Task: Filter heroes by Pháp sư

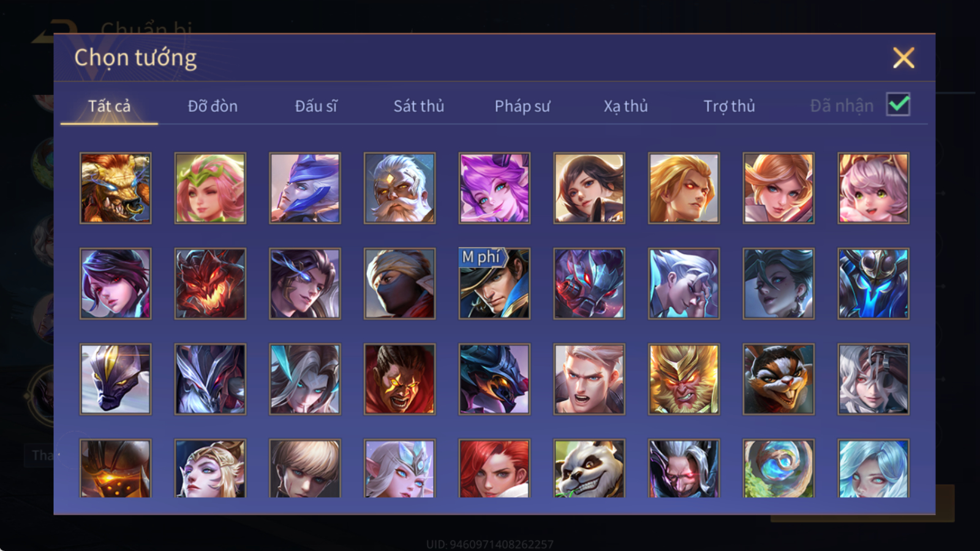Action: (x=522, y=106)
